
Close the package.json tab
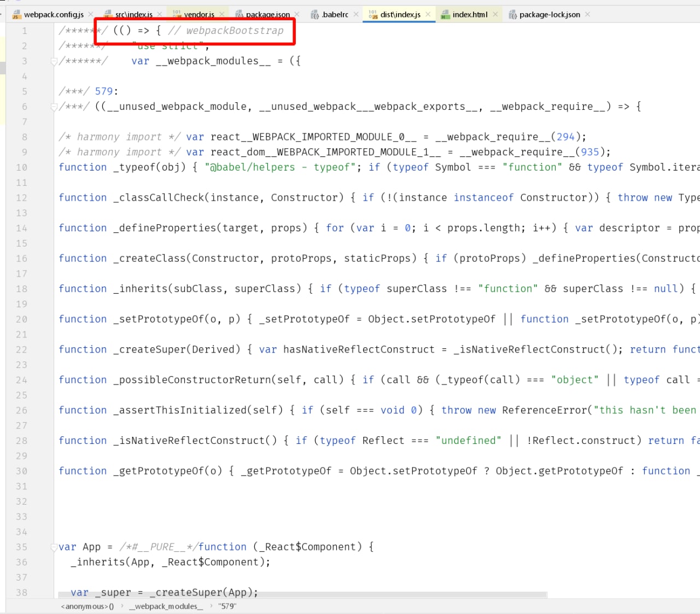pyautogui.click(x=297, y=14)
